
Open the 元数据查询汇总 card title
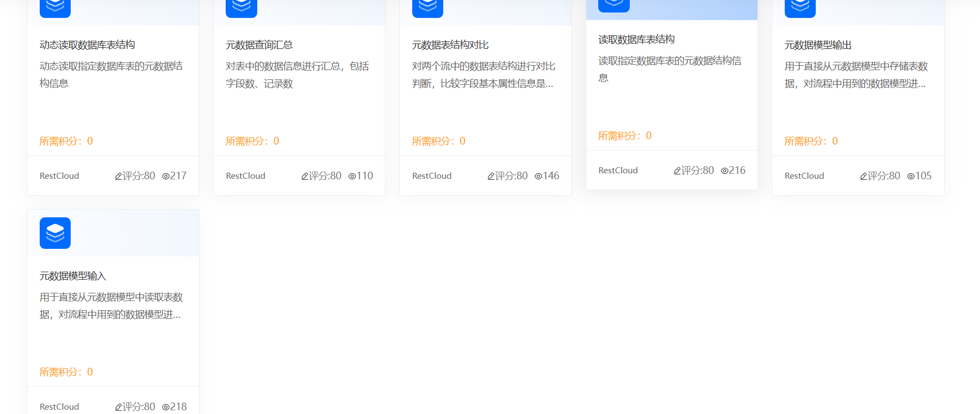coord(259,45)
